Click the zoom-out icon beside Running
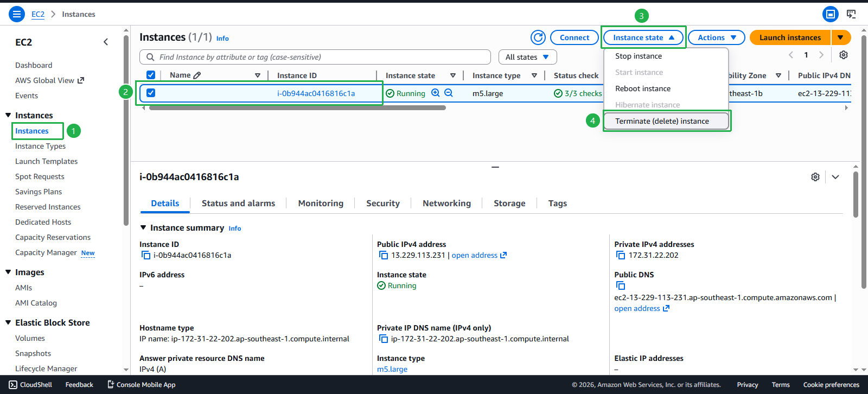868x394 pixels. click(449, 93)
